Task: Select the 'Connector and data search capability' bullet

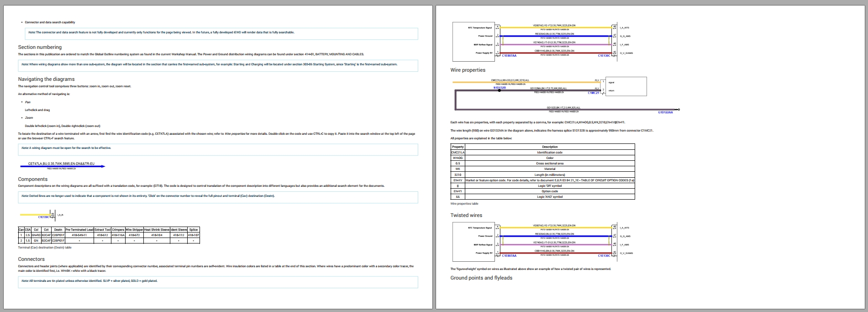Action: (50, 22)
